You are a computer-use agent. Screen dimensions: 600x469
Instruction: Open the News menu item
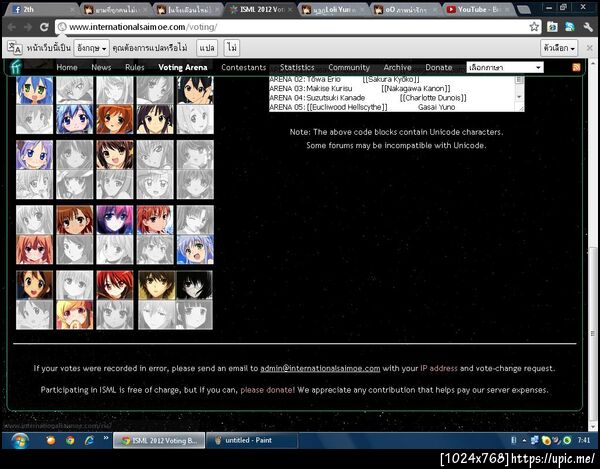click(x=101, y=67)
